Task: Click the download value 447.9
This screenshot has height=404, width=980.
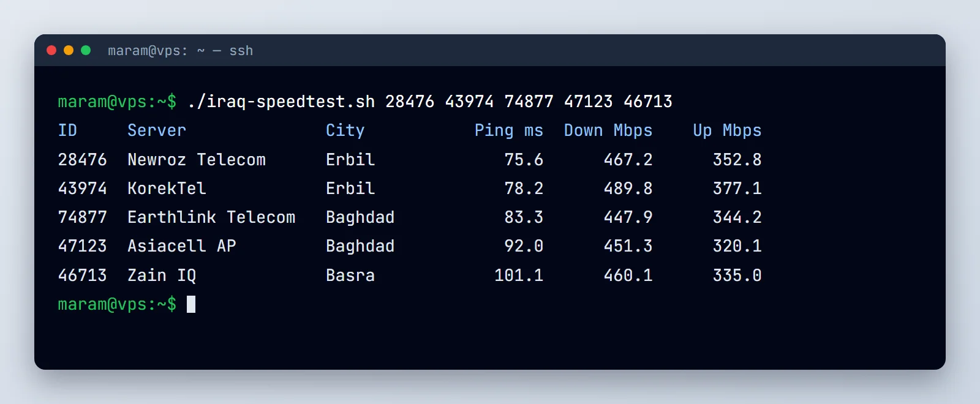Action: (628, 217)
